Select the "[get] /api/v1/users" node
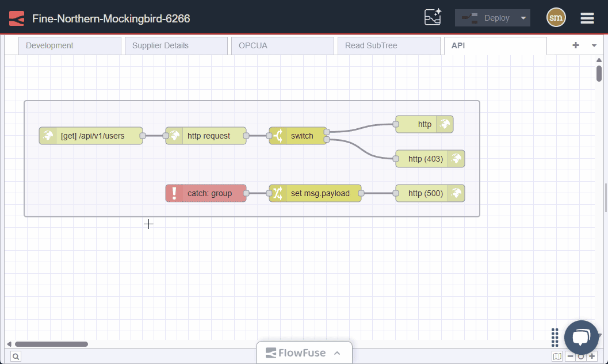608x364 pixels. point(91,136)
